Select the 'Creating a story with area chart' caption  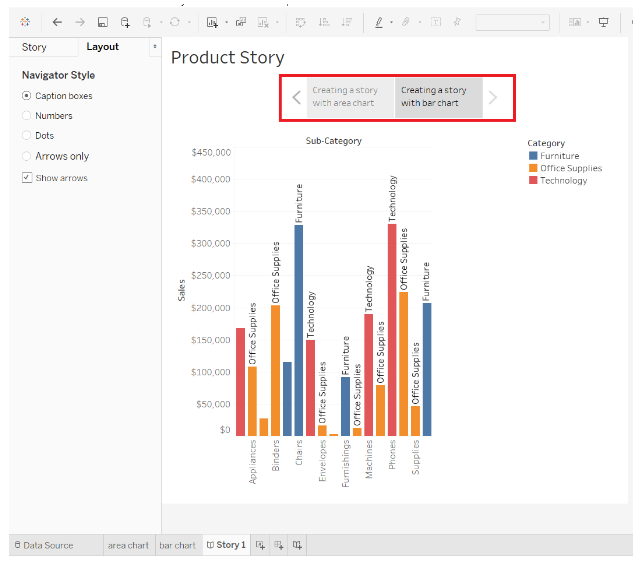pos(345,97)
